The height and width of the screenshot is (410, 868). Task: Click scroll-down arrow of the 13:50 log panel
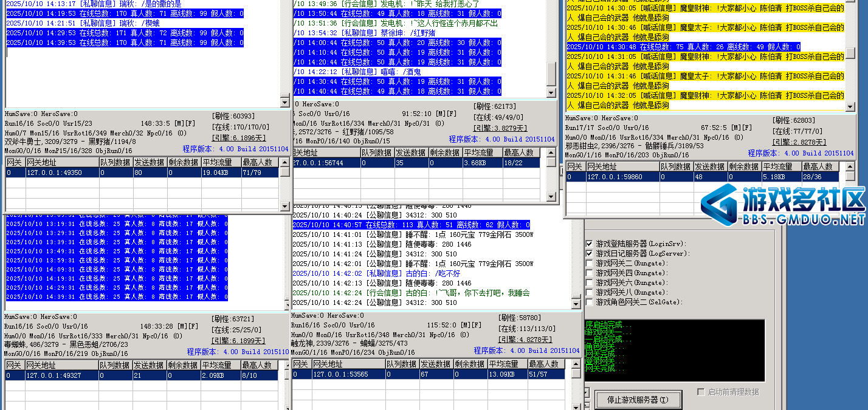[x=551, y=93]
